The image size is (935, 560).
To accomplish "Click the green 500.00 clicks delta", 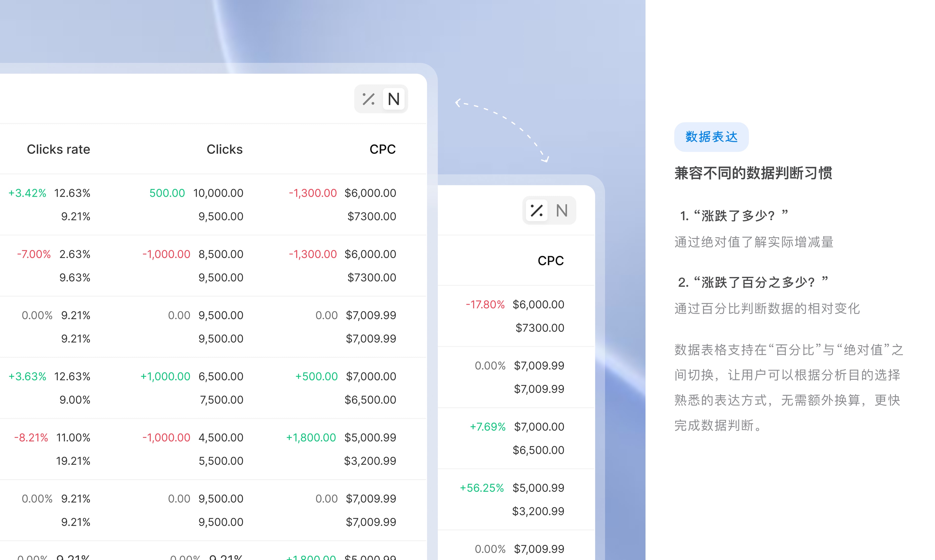I will point(167,193).
